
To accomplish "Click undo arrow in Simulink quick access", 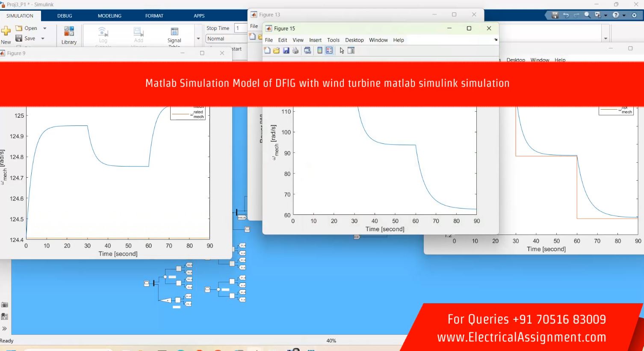I will 566,15.
